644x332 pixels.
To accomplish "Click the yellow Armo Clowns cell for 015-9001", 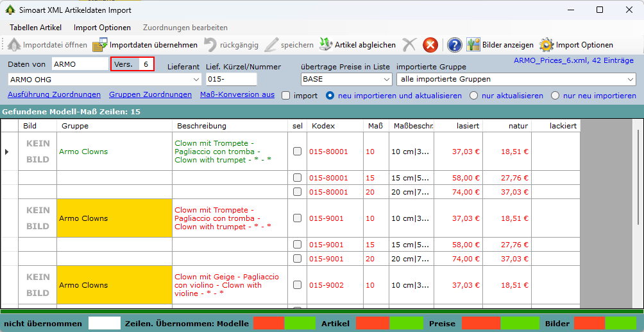I will [114, 218].
